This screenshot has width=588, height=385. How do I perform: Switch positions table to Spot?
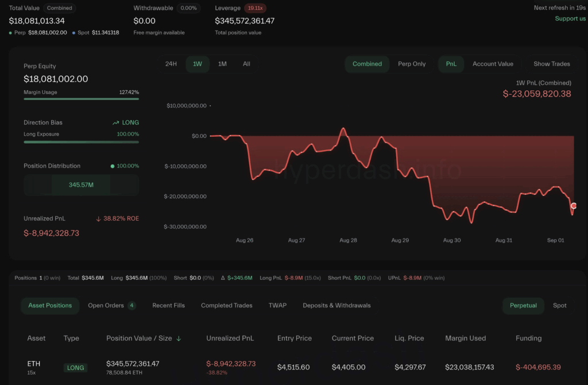[x=559, y=306]
